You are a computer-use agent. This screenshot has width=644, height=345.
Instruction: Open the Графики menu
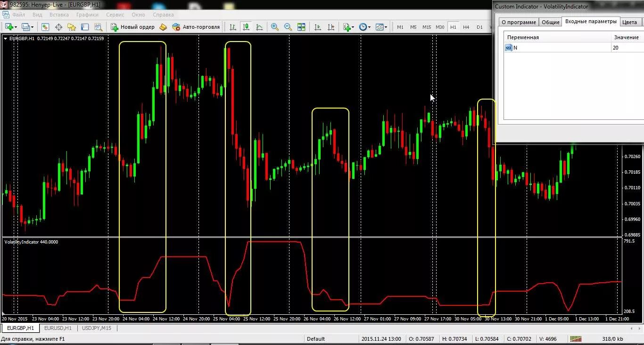[x=87, y=15]
